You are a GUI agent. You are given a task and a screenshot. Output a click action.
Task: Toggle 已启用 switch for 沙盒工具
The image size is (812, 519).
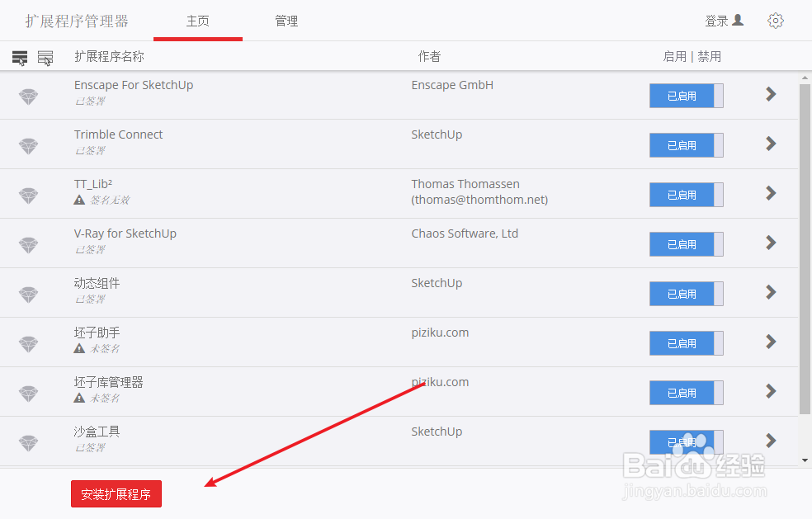[x=687, y=442]
